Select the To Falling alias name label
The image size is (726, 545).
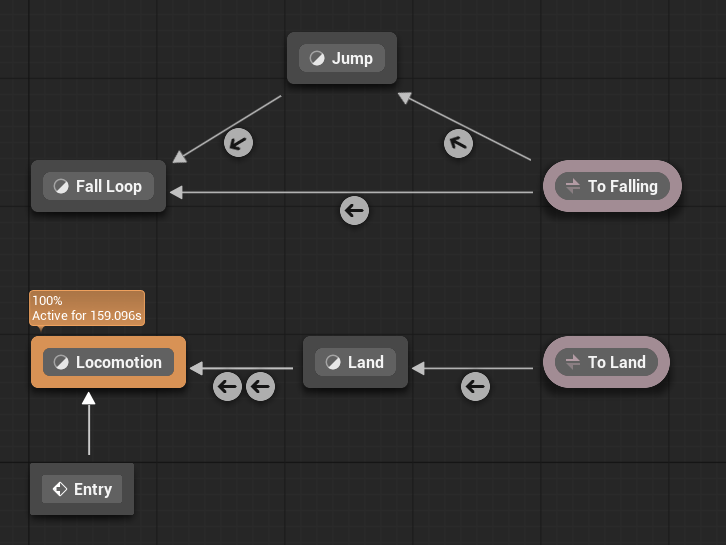click(x=622, y=186)
